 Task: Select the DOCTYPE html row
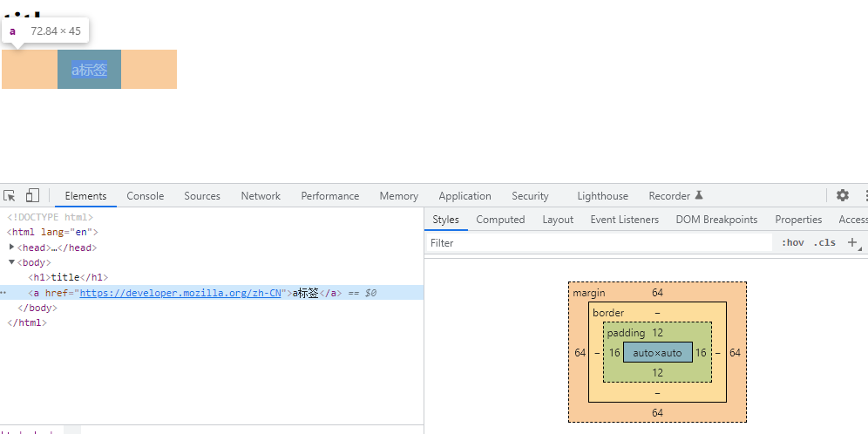(x=50, y=217)
